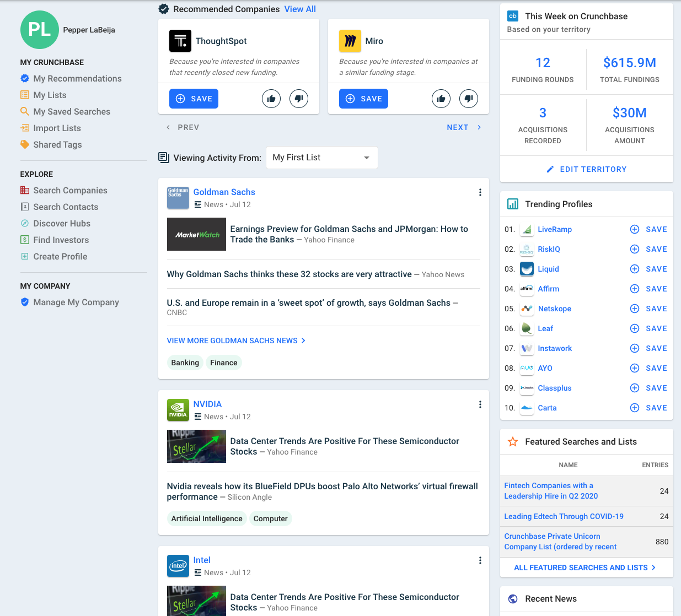Click the Artificial Intelligence tag
This screenshot has height=616, width=681.
(207, 518)
